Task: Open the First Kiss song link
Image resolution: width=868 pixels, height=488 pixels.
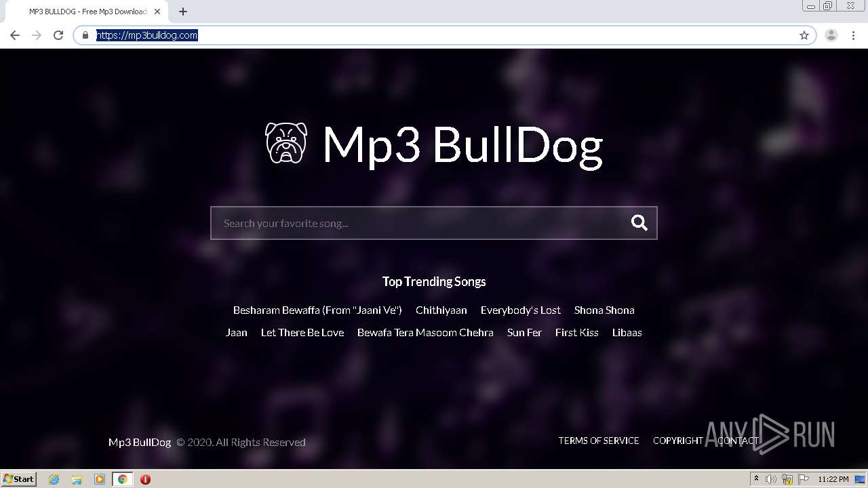Action: [x=577, y=332]
